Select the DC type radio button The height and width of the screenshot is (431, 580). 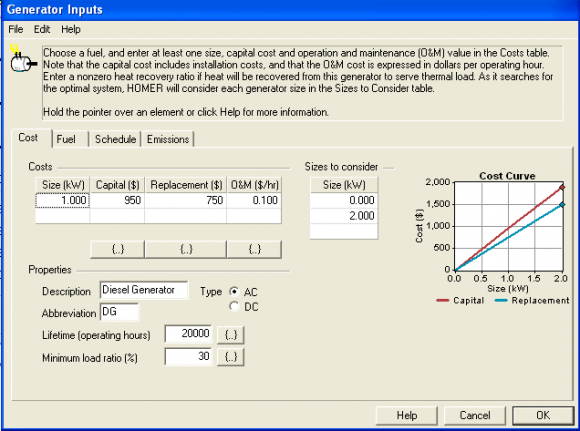(x=234, y=306)
